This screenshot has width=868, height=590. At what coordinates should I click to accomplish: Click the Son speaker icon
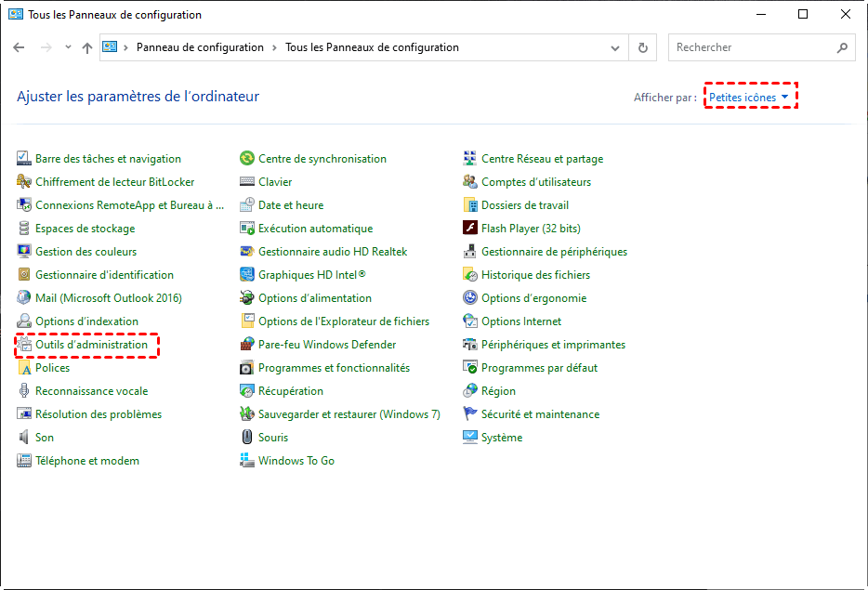point(24,438)
